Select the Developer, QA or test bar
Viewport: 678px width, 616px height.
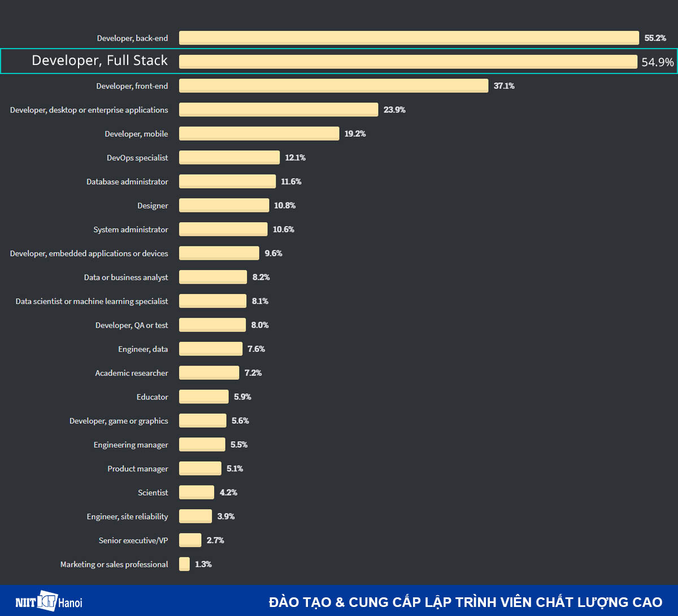click(x=212, y=325)
